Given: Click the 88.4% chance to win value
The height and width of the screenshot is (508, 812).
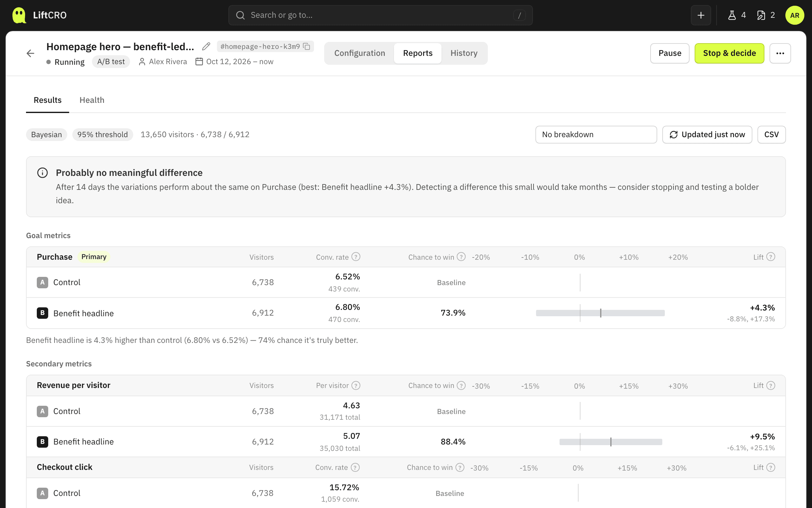Looking at the screenshot, I should (453, 441).
